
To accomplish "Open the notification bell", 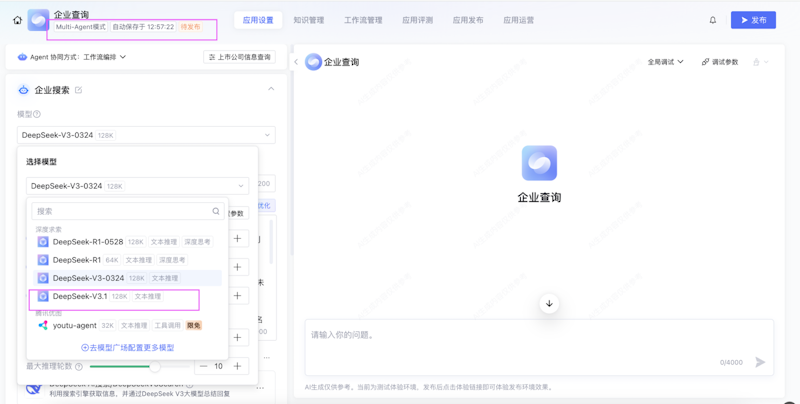I will pyautogui.click(x=713, y=20).
